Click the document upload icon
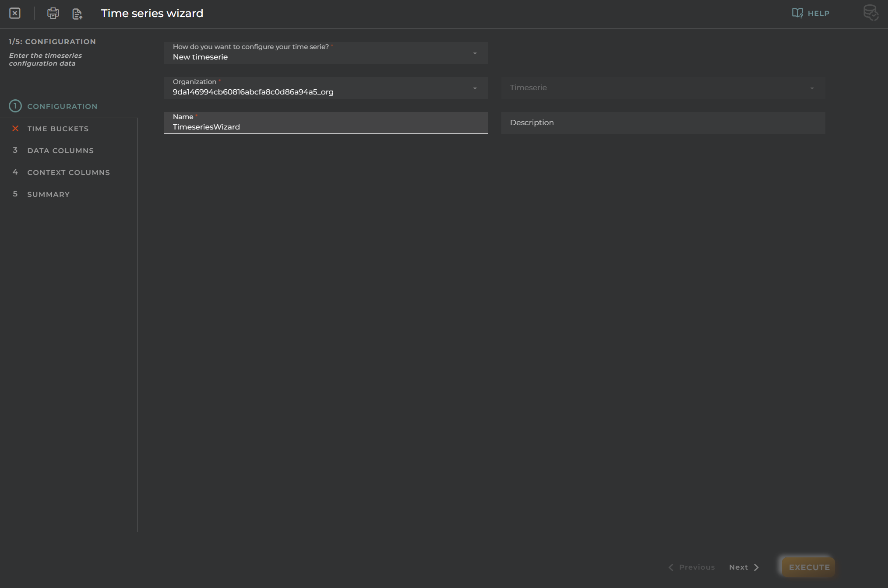Screen dimensions: 888x588 [x=78, y=14]
